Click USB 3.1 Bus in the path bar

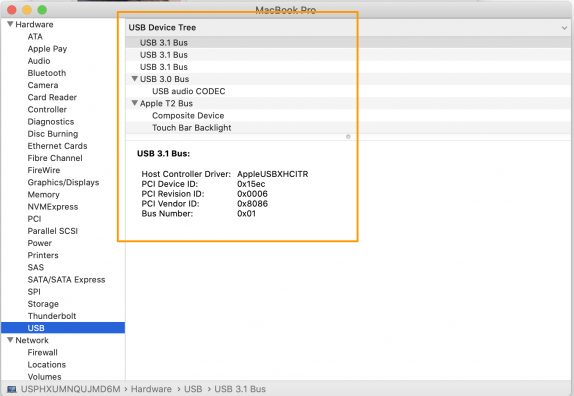[x=240, y=389]
